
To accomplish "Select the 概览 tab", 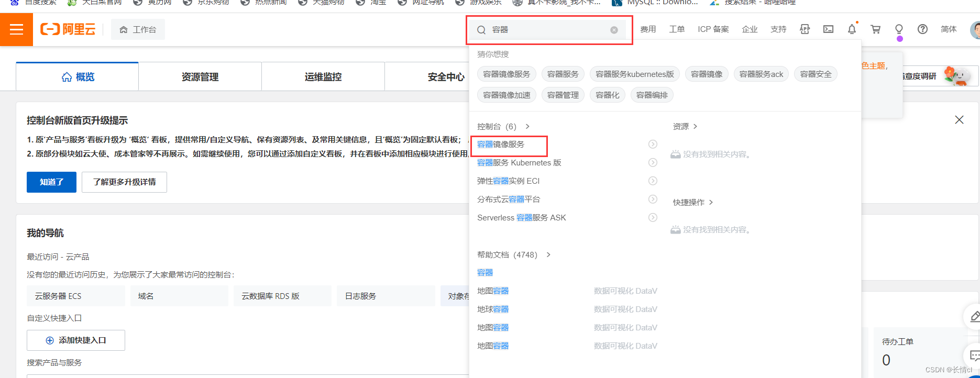I will click(x=78, y=77).
